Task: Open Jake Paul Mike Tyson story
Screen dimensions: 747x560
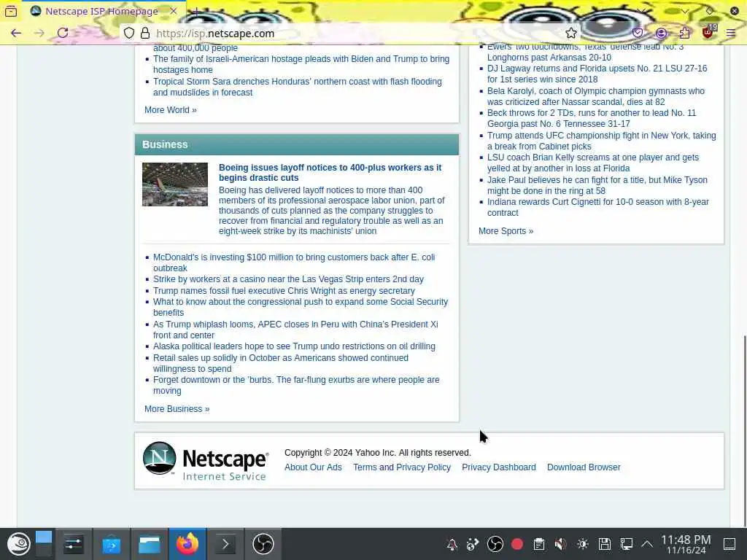Action: (x=597, y=185)
